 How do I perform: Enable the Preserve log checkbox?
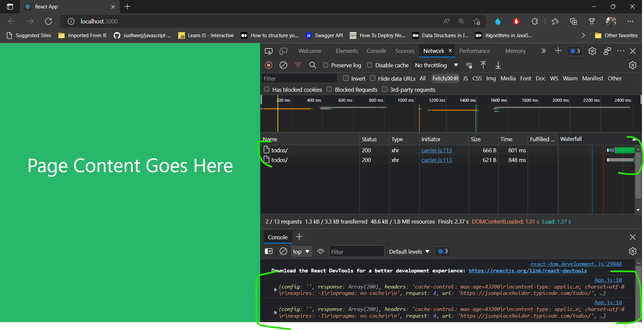(325, 65)
